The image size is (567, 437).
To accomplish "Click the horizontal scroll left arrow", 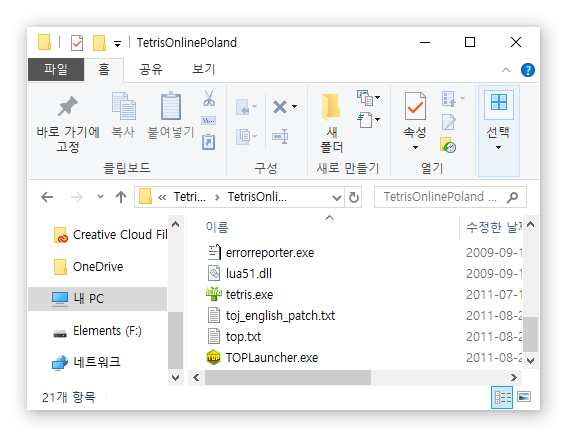I will coord(196,378).
